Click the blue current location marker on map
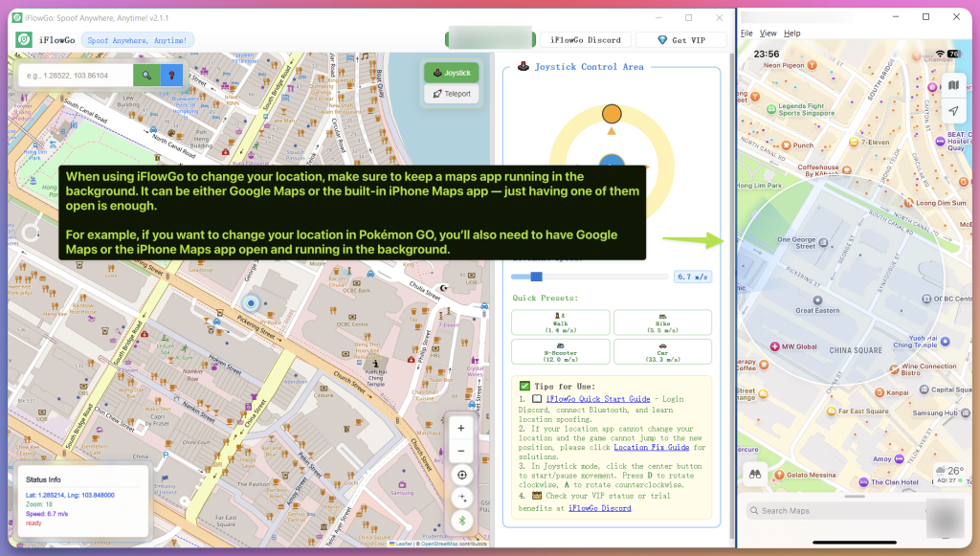The image size is (980, 556). pos(252,303)
